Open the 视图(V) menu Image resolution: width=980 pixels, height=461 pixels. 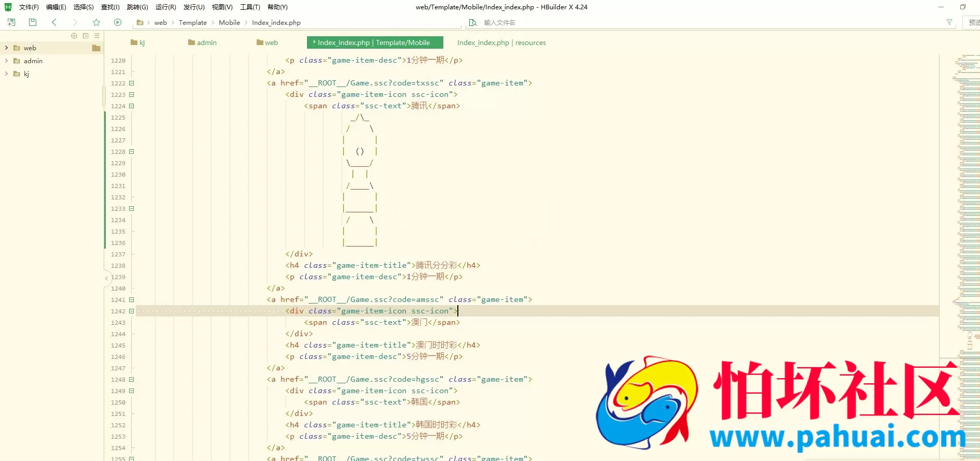[222, 7]
